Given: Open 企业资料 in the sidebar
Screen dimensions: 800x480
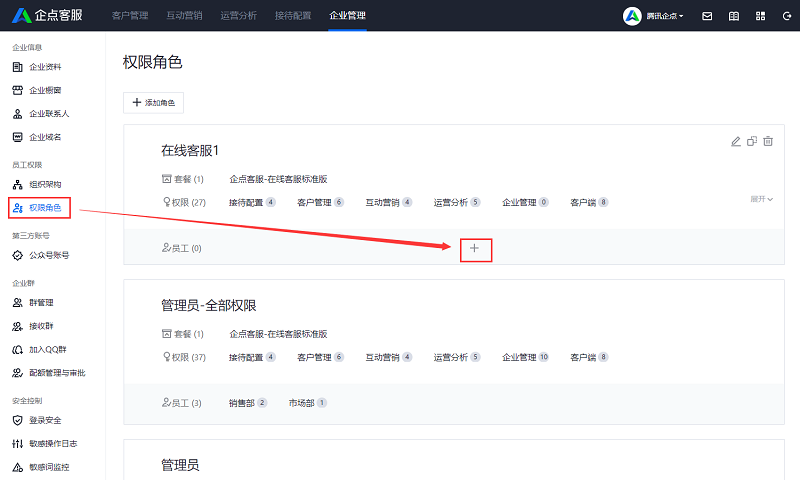Looking at the screenshot, I should click(x=45, y=67).
